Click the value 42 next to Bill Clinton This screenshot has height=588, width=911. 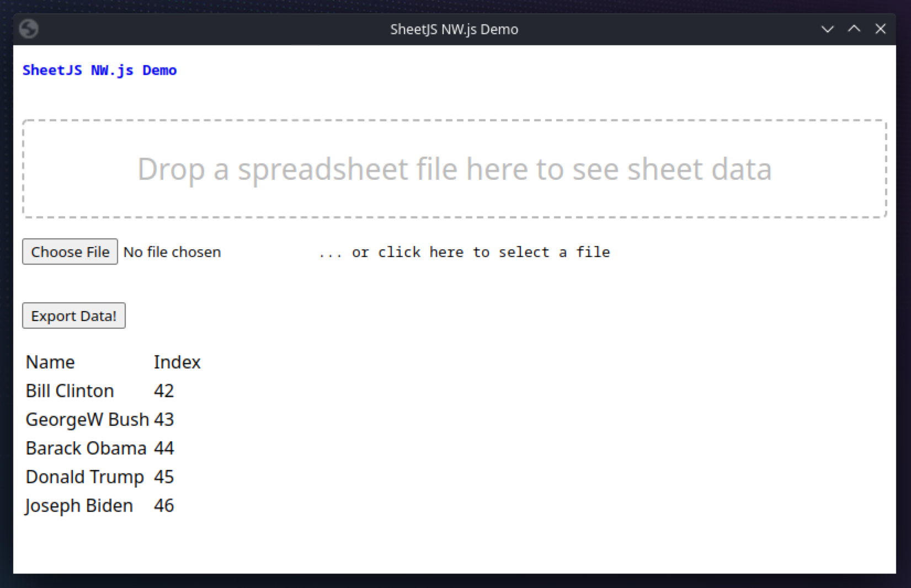[x=163, y=391]
